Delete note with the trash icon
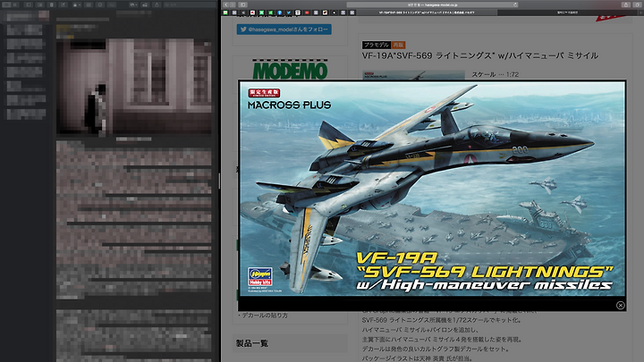The height and width of the screenshot is (362, 644). [x=51, y=4]
